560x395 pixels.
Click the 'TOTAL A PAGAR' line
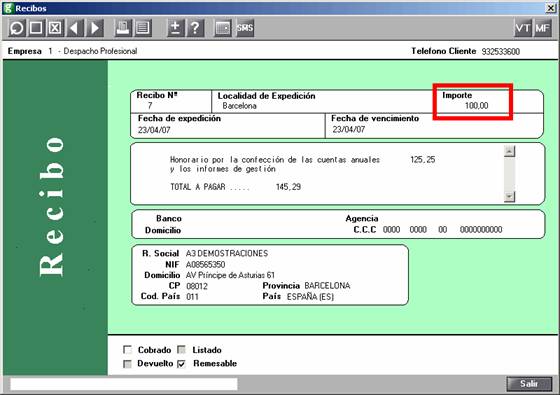235,187
